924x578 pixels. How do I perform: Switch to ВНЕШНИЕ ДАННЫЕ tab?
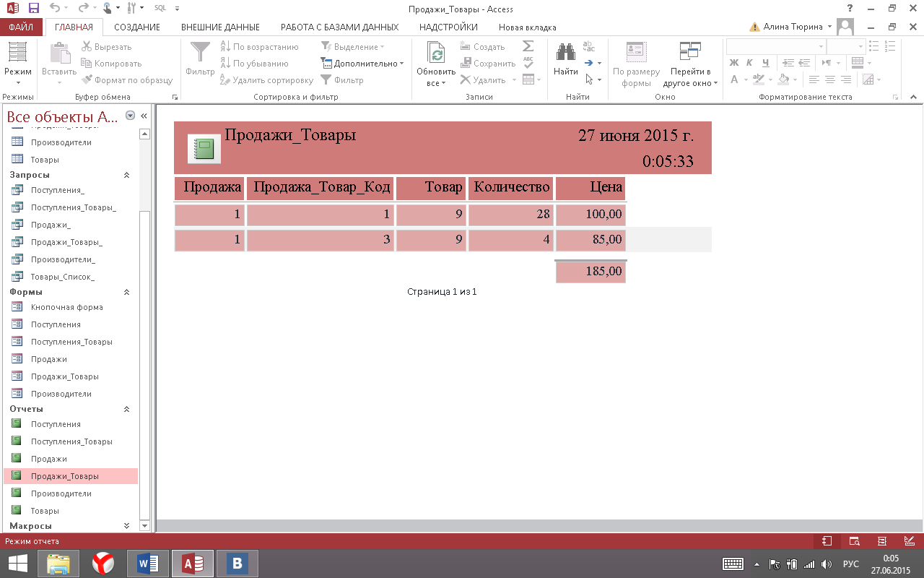(220, 27)
